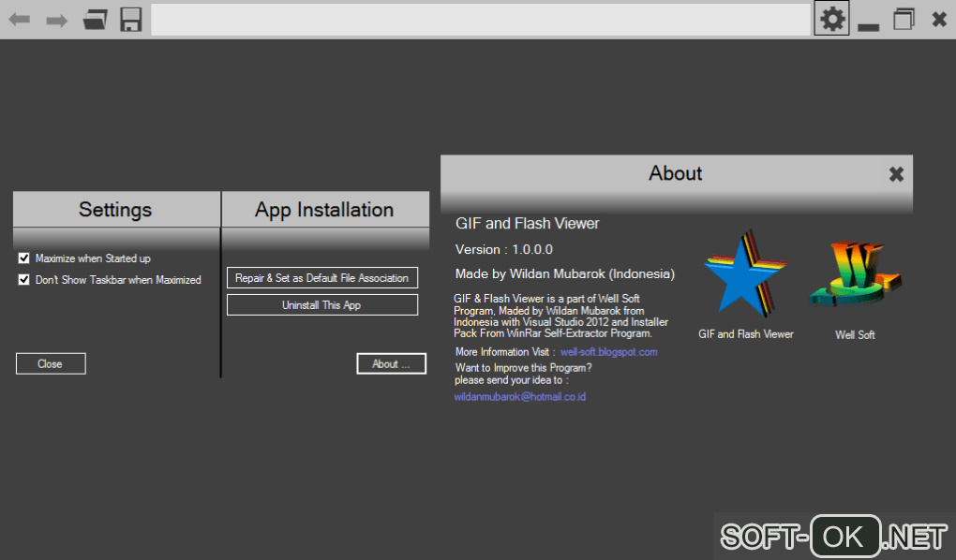Select the Settings panel header
The width and height of the screenshot is (956, 560).
[116, 210]
